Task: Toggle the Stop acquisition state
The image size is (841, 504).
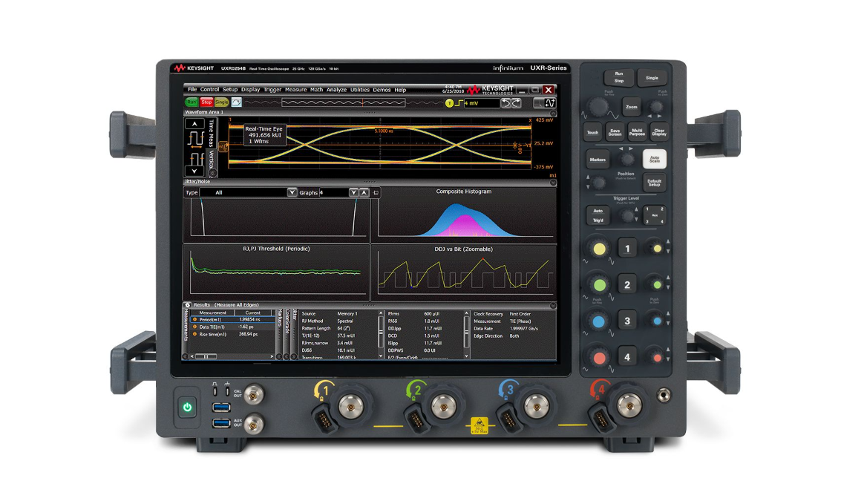Action: 206,102
